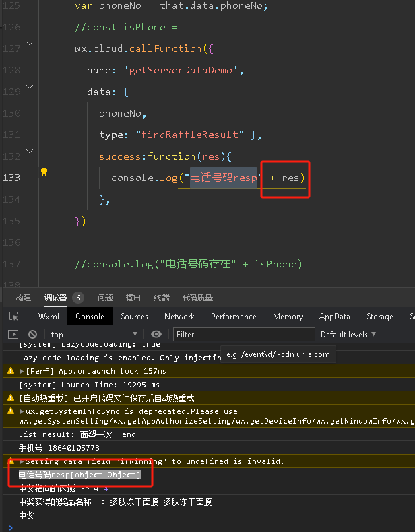Click the console prompt input arrow

11,527
